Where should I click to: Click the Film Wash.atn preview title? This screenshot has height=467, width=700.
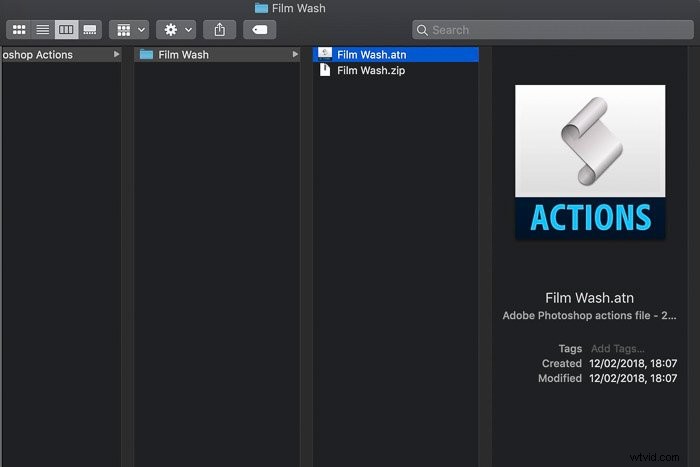[x=589, y=298]
